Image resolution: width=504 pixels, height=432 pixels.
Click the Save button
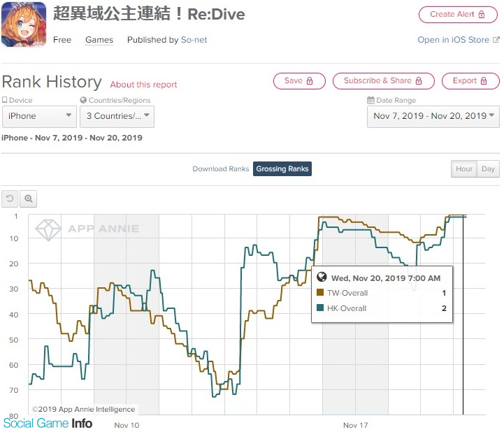pos(299,81)
